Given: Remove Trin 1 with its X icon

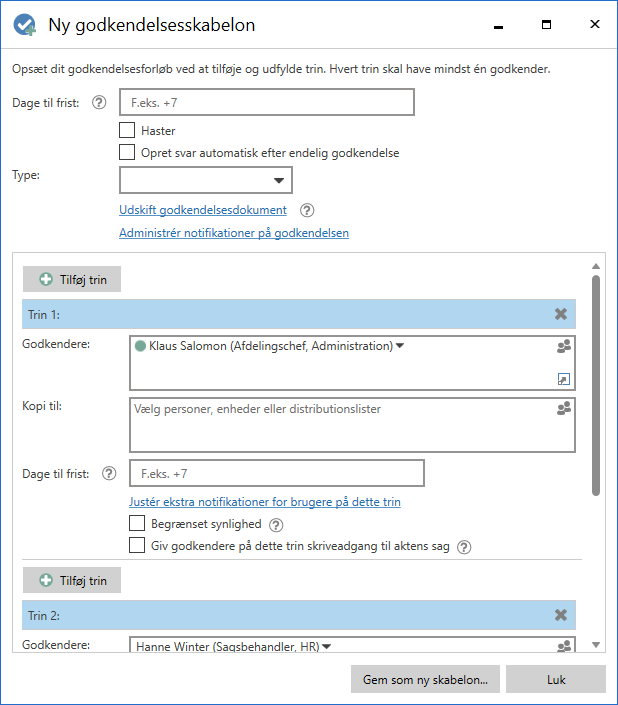Looking at the screenshot, I should pyautogui.click(x=560, y=314).
